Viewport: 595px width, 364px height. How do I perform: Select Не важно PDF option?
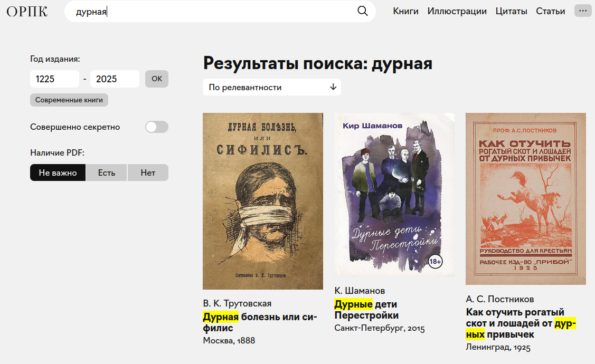click(x=58, y=173)
